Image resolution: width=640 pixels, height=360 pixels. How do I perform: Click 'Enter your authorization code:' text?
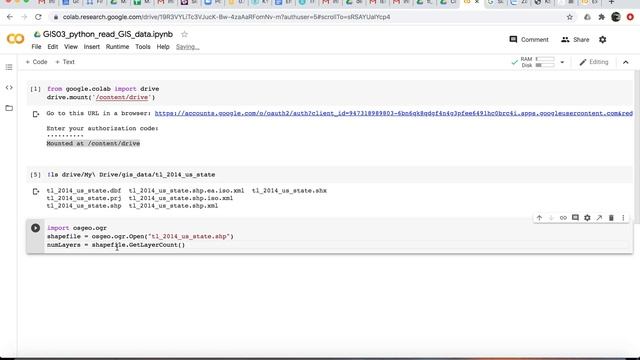102,129
